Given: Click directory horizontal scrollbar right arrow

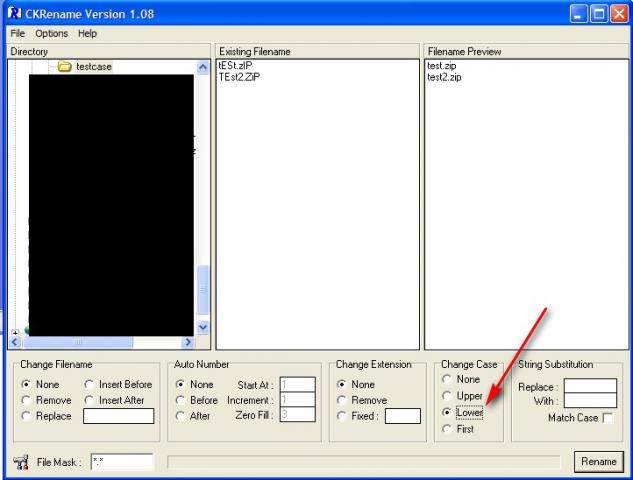Looking at the screenshot, I should [188, 342].
